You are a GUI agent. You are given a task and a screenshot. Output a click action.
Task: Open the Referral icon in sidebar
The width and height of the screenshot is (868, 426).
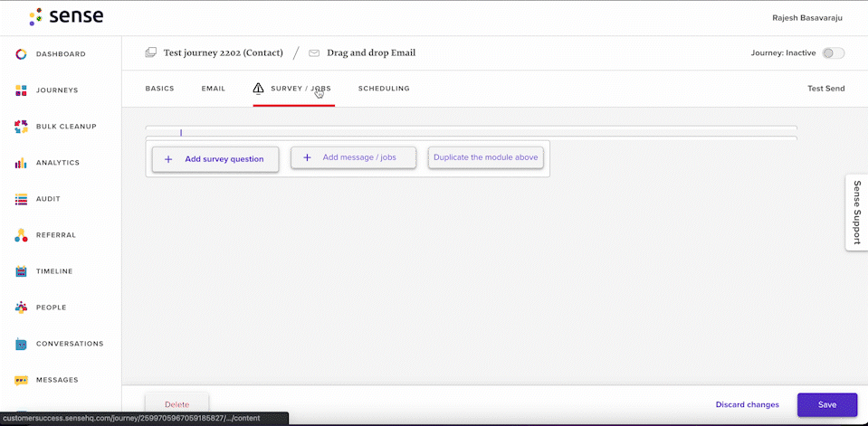pos(21,235)
